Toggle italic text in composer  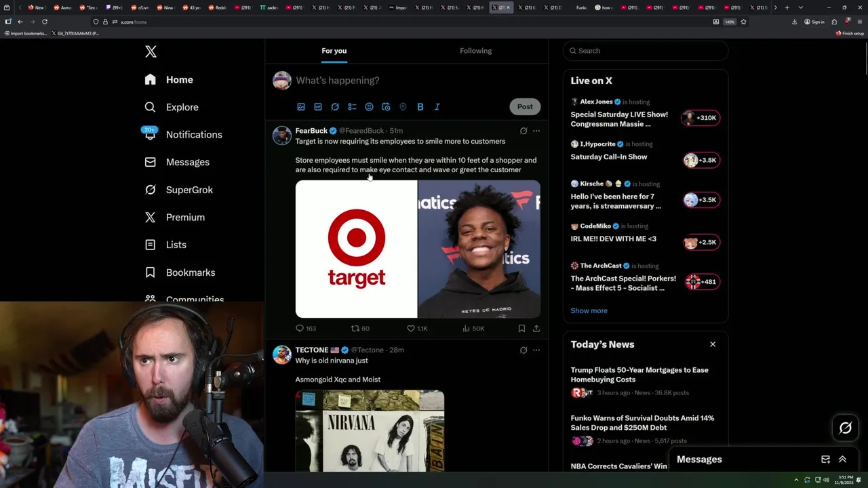point(437,106)
